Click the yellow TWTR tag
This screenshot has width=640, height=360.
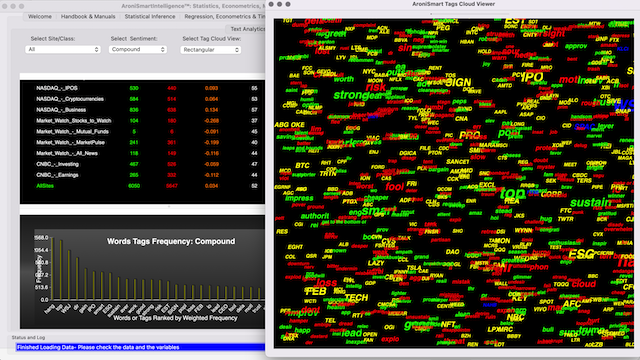click(x=565, y=219)
